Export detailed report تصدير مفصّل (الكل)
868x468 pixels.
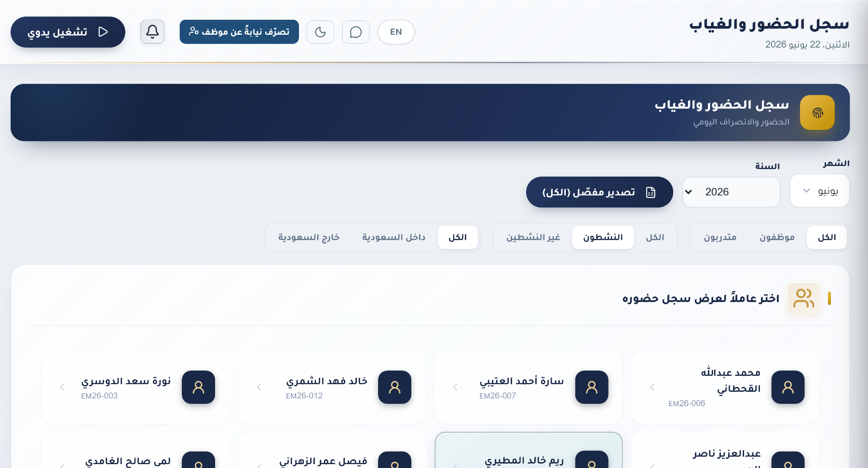[599, 192]
